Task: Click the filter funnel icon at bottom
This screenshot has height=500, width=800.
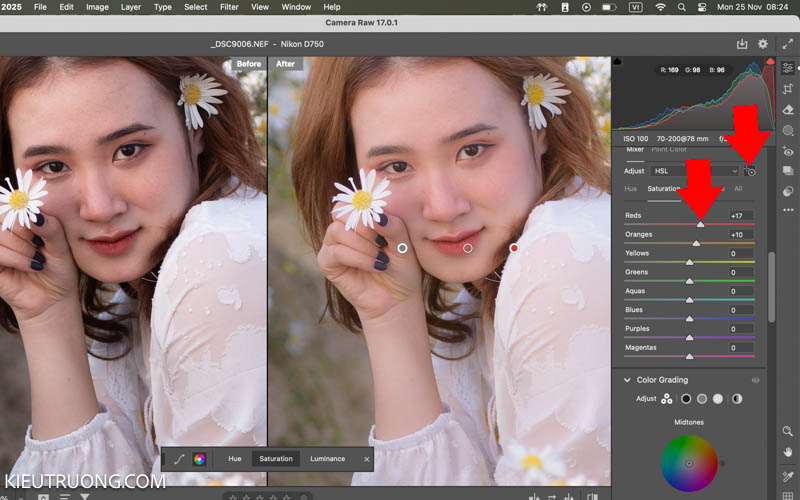Action: click(85, 496)
